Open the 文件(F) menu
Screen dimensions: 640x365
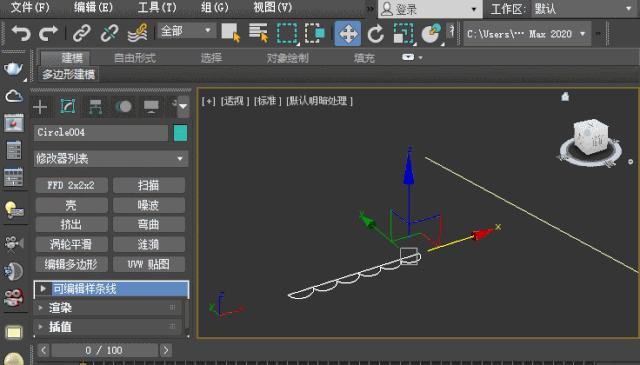pos(30,7)
